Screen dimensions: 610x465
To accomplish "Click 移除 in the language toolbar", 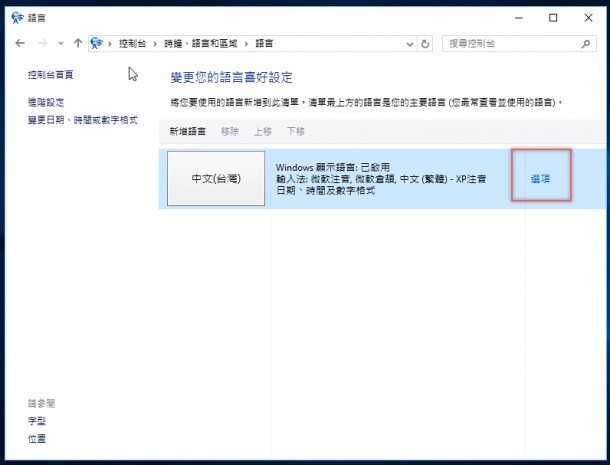I will tap(230, 132).
